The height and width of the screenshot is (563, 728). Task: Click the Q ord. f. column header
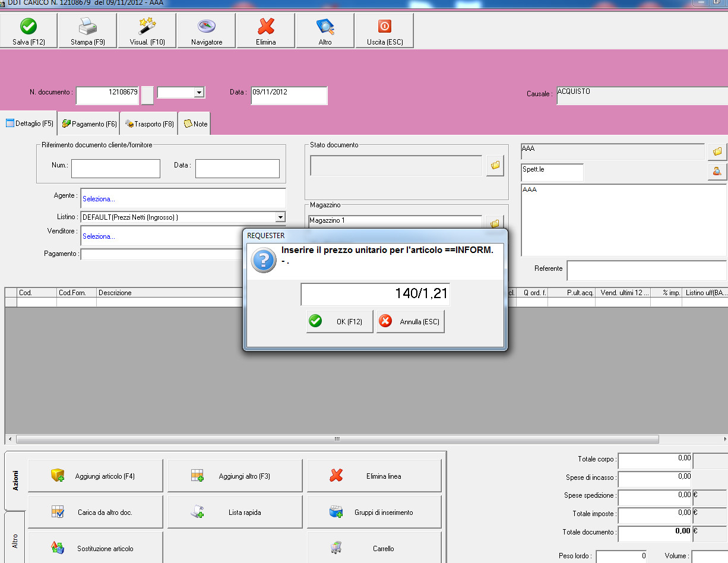pyautogui.click(x=532, y=293)
